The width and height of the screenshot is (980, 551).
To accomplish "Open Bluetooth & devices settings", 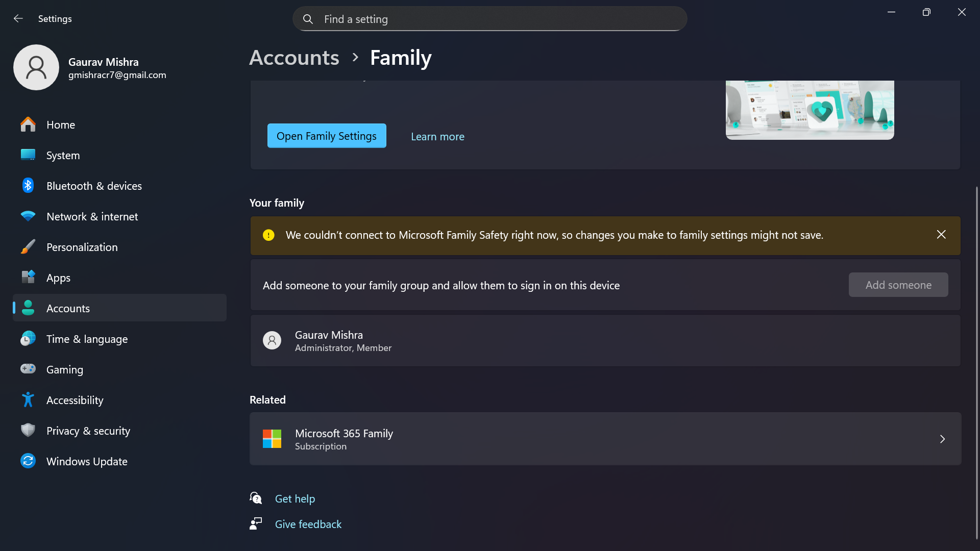I will (x=119, y=186).
